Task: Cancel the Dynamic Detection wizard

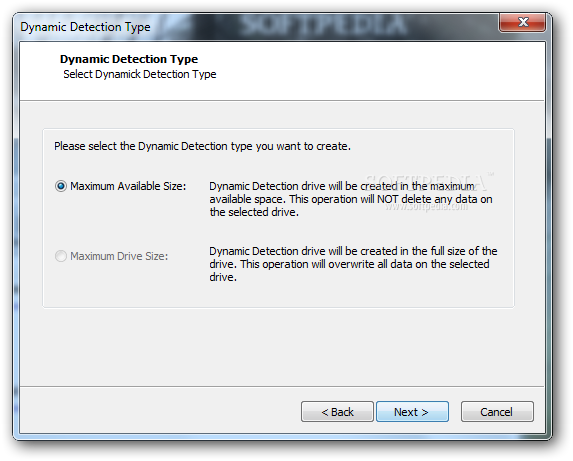Action: point(497,412)
